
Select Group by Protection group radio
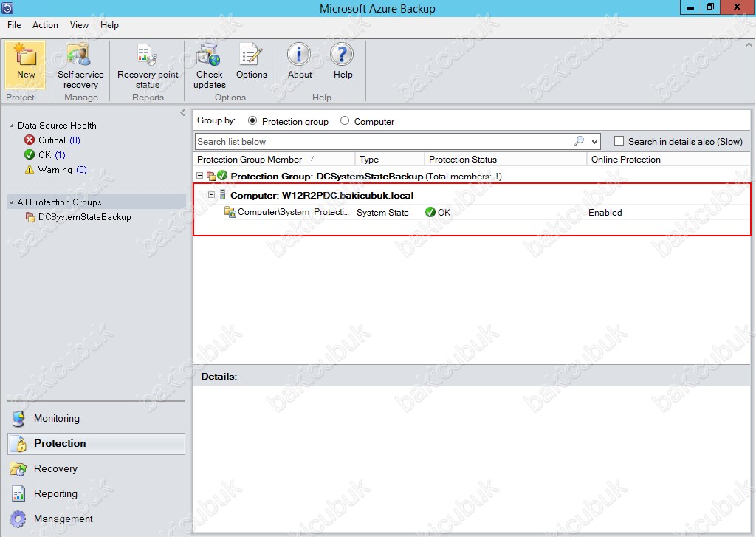click(x=252, y=120)
